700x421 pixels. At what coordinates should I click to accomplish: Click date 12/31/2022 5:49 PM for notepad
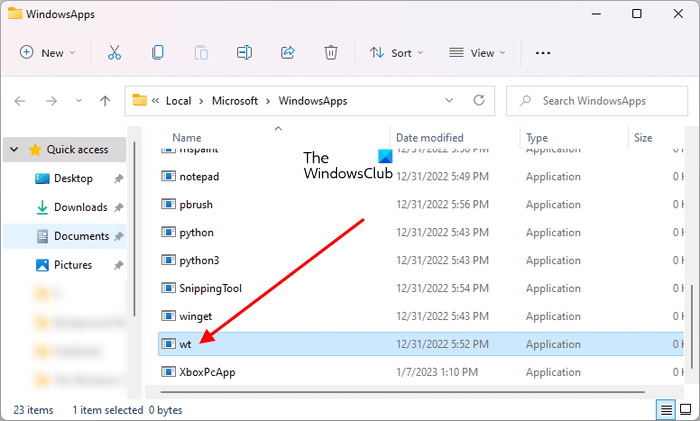pyautogui.click(x=442, y=176)
